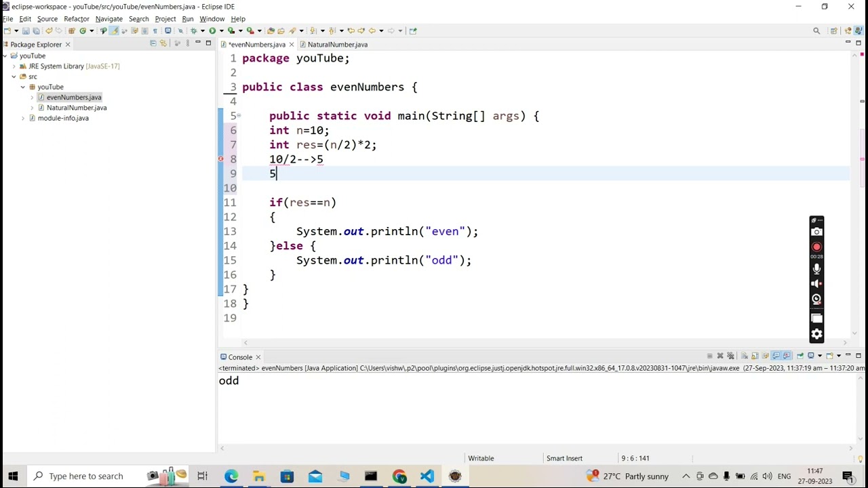Viewport: 868px width, 488px height.
Task: Open Microsoft Edge from the taskbar
Action: pyautogui.click(x=231, y=476)
